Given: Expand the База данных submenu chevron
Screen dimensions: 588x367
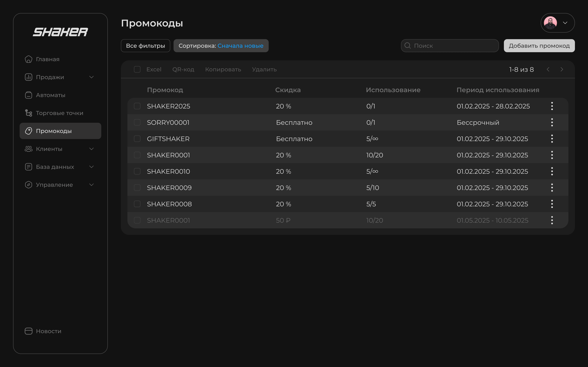Looking at the screenshot, I should [x=91, y=167].
